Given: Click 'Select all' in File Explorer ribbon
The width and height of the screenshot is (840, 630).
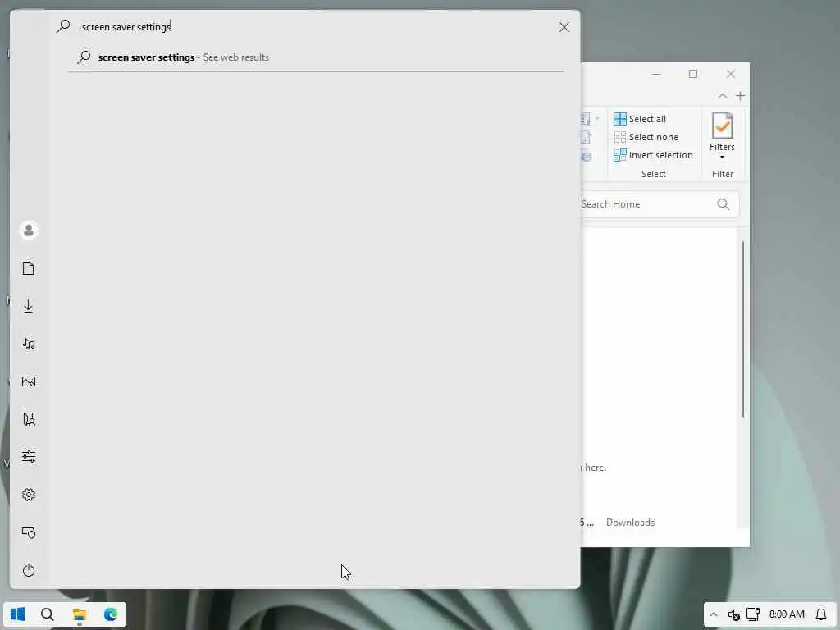Looking at the screenshot, I should click(640, 119).
